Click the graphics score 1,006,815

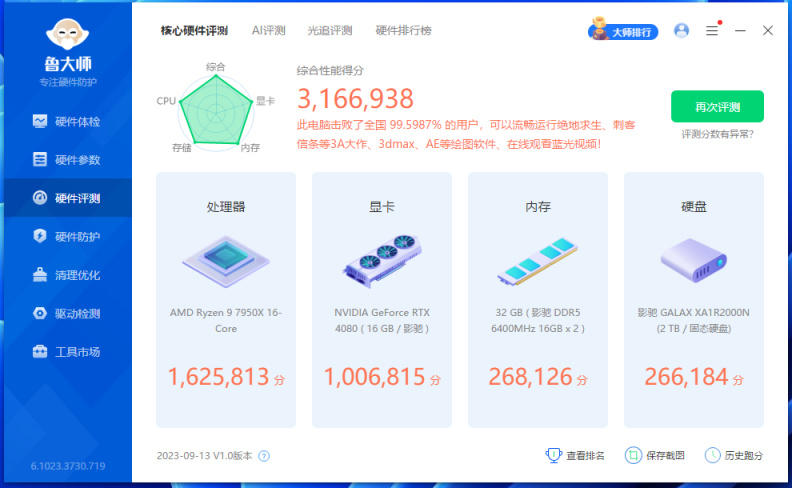(374, 377)
